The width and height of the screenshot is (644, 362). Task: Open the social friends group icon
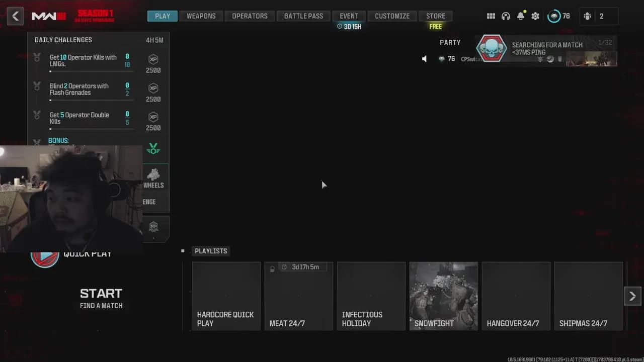pos(587,16)
